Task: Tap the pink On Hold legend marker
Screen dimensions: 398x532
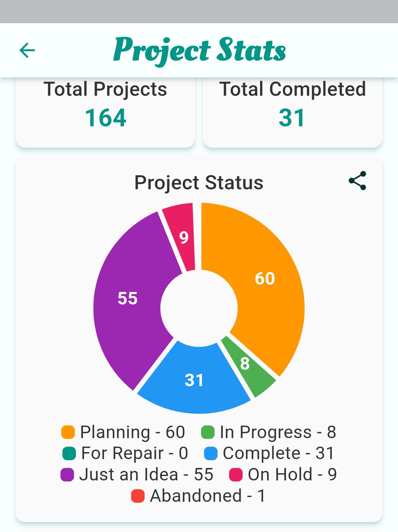Action: 236,475
